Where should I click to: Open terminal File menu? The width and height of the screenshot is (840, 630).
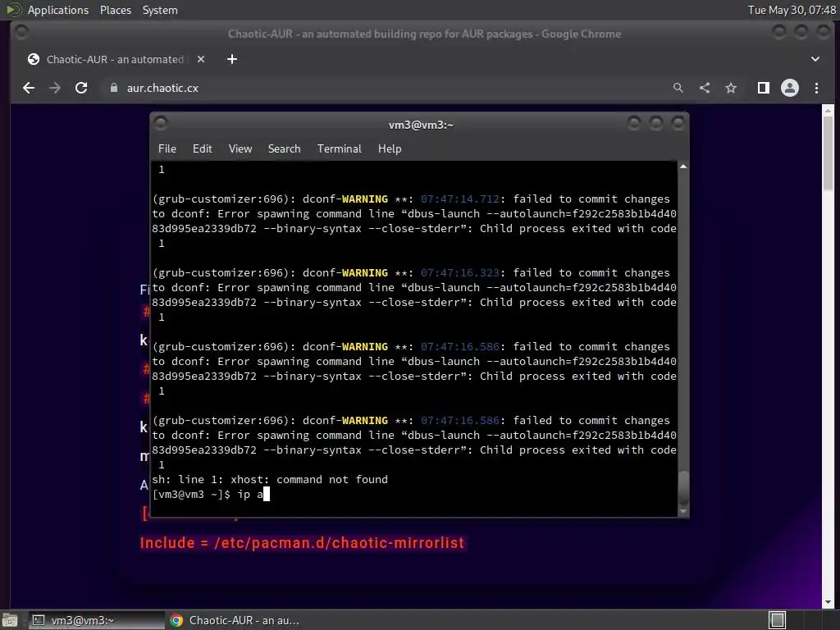coord(167,148)
